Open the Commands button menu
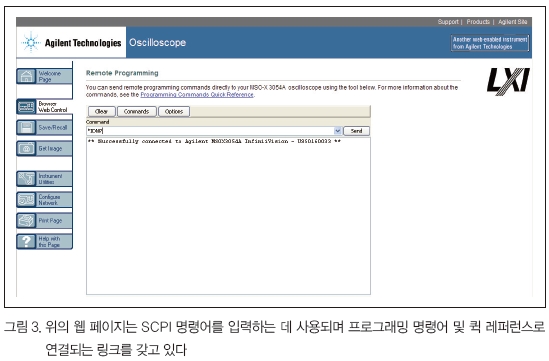The image size is (549, 361). (x=137, y=112)
